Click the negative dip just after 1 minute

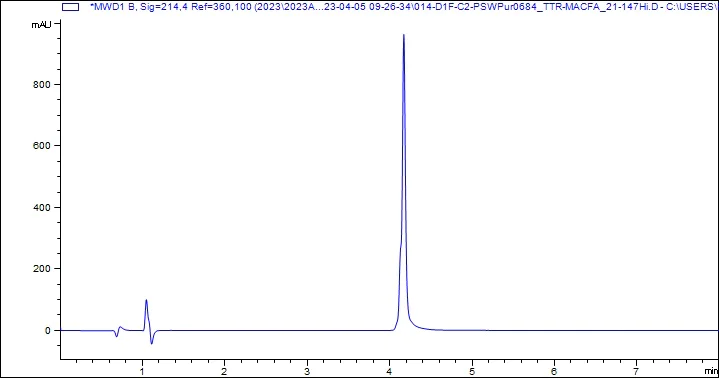[152, 343]
